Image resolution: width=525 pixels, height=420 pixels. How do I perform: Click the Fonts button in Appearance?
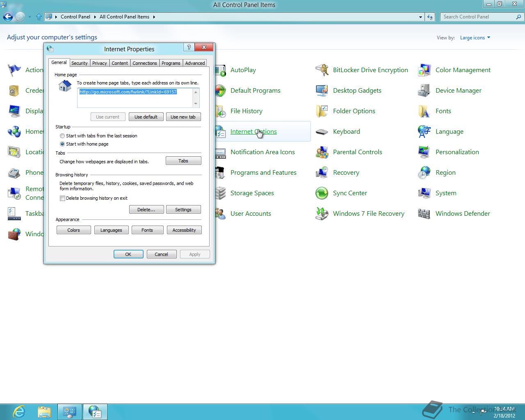[147, 230]
